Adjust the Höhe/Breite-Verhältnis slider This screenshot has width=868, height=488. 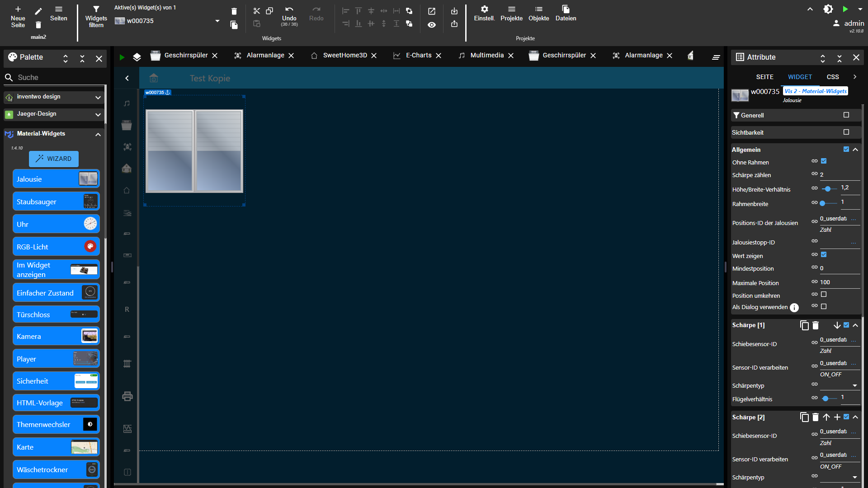click(x=828, y=189)
